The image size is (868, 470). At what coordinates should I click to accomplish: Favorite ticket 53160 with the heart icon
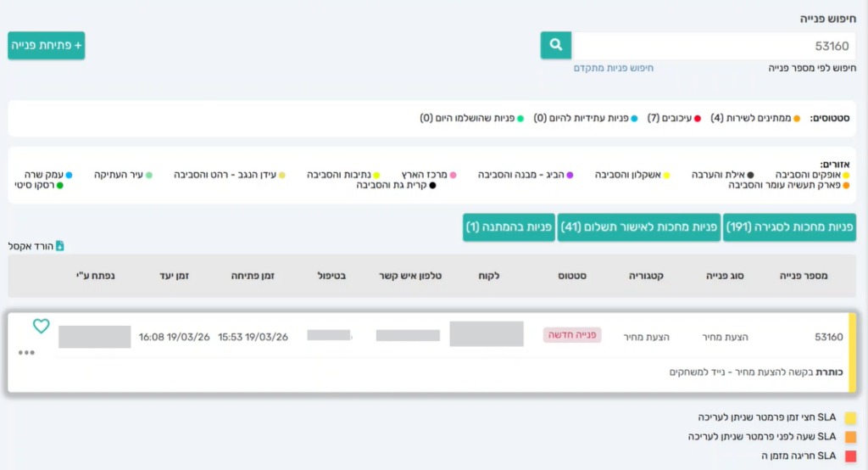pyautogui.click(x=42, y=326)
